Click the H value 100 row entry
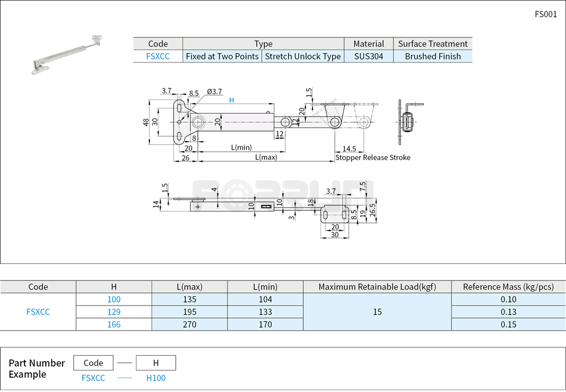This screenshot has width=566, height=392. pos(113,298)
